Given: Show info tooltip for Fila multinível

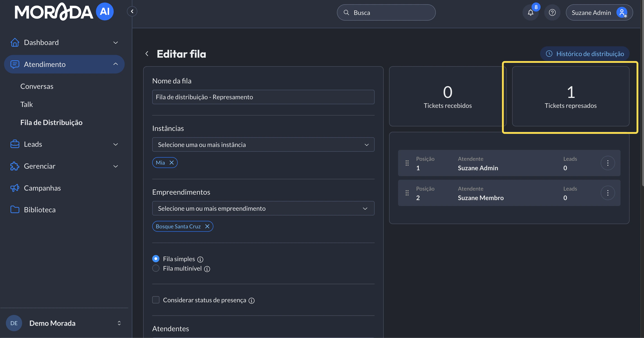Looking at the screenshot, I should [207, 269].
